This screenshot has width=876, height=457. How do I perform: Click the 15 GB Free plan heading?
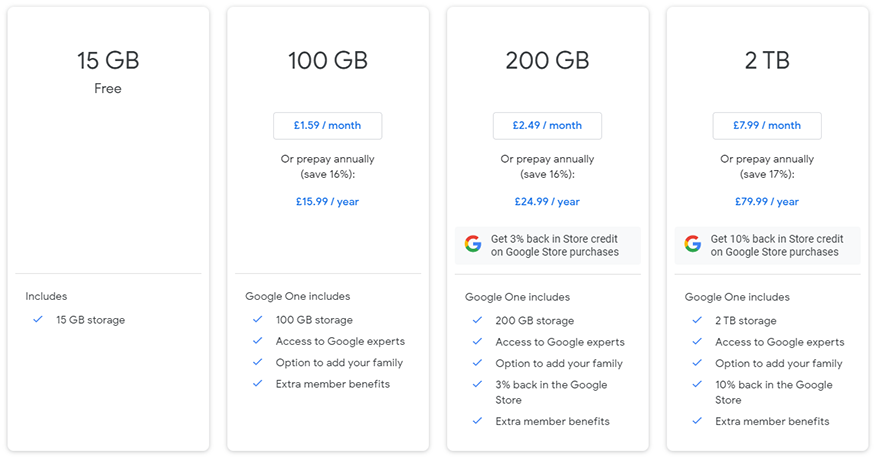click(x=108, y=61)
